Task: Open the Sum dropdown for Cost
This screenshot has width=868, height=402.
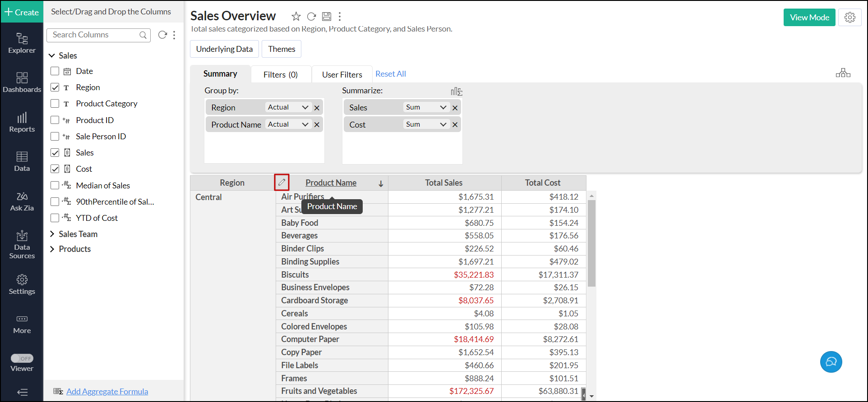Action: tap(425, 124)
